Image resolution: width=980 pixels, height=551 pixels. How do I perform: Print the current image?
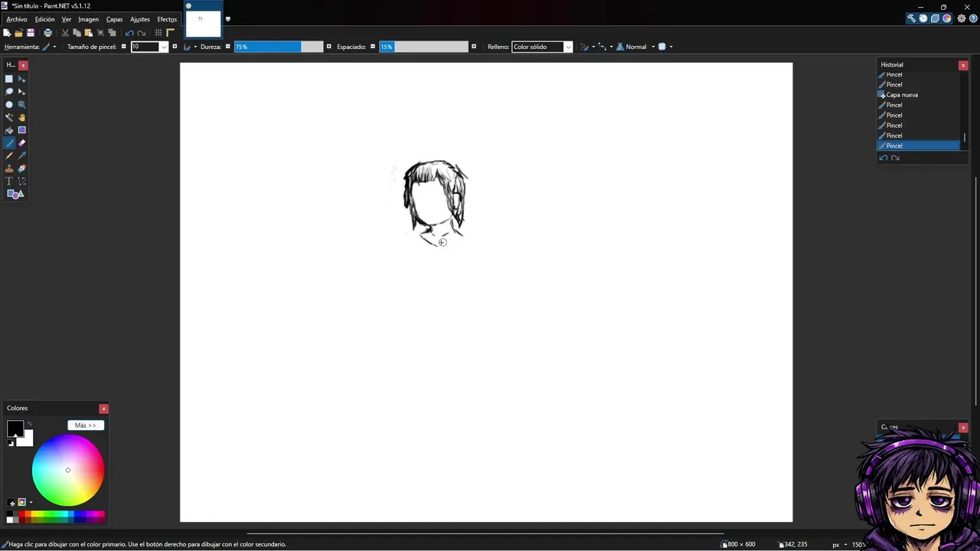pyautogui.click(x=47, y=33)
